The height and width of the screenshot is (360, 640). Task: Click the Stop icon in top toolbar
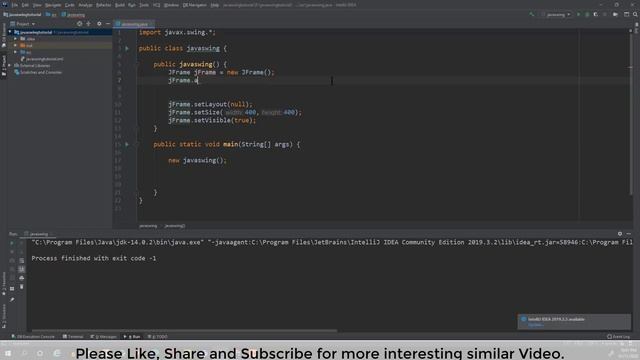[x=605, y=14]
